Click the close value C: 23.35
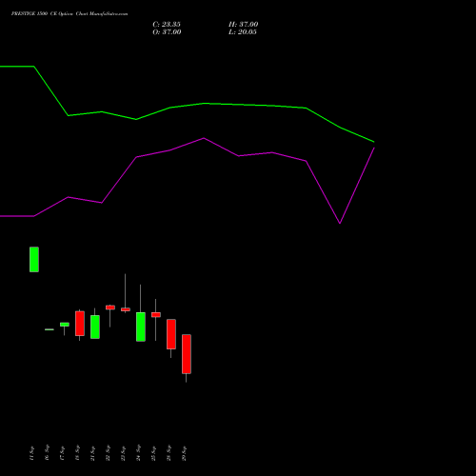Viewport: 476px width, 476px height. click(167, 25)
